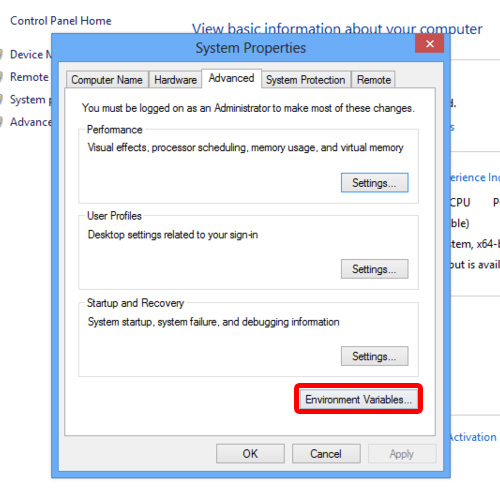Cancel the System Properties dialog
This screenshot has height=500, width=500.
click(326, 454)
